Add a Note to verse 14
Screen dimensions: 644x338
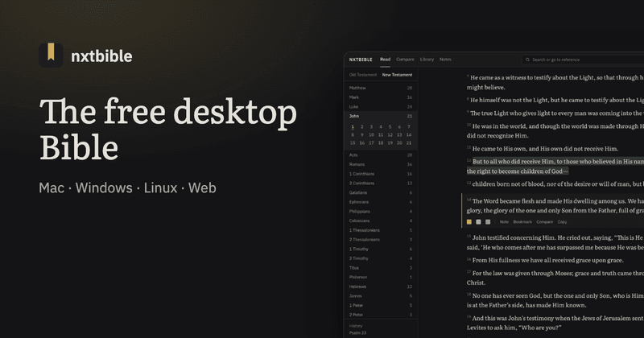(x=504, y=222)
